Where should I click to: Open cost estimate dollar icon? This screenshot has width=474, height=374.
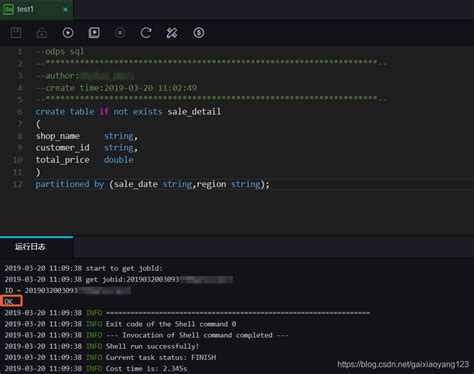(199, 33)
